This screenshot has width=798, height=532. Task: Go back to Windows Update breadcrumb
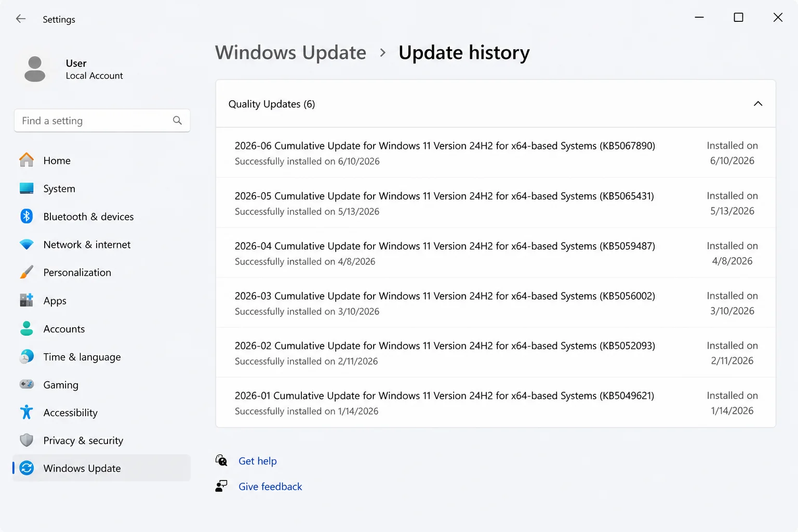click(x=290, y=52)
